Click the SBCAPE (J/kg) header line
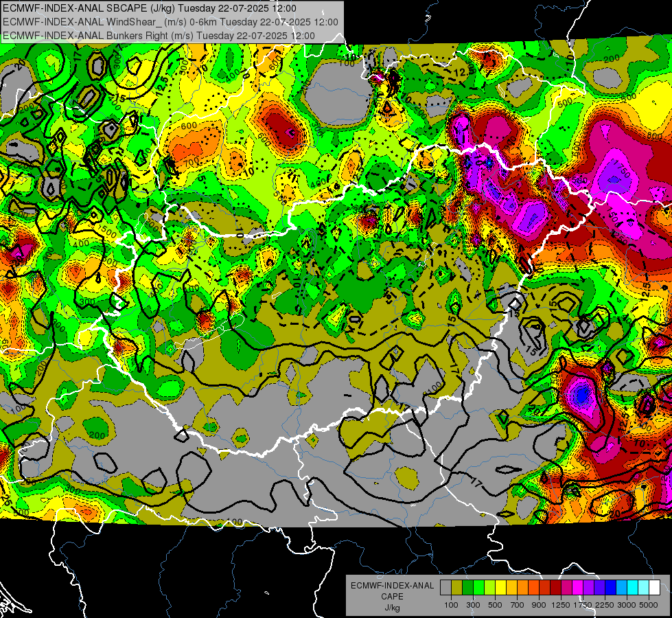The height and width of the screenshot is (618, 672). tap(149, 8)
